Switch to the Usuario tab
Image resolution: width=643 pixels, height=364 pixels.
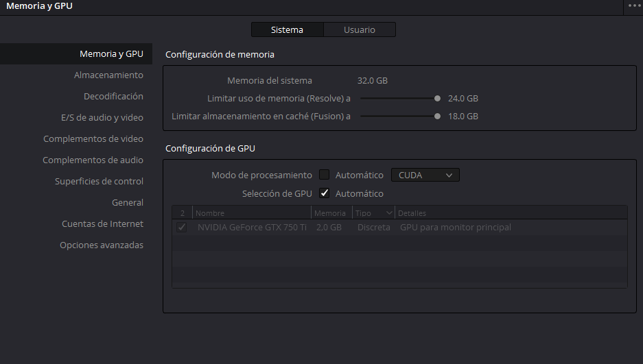click(x=360, y=29)
